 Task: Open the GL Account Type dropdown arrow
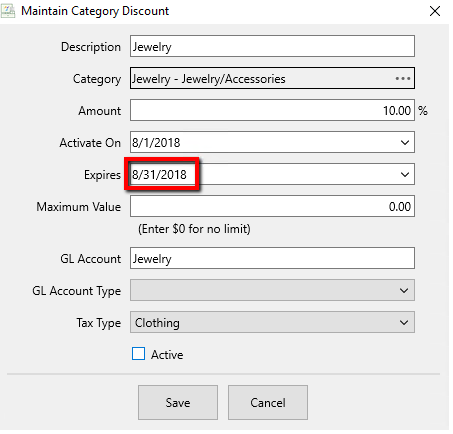click(404, 291)
